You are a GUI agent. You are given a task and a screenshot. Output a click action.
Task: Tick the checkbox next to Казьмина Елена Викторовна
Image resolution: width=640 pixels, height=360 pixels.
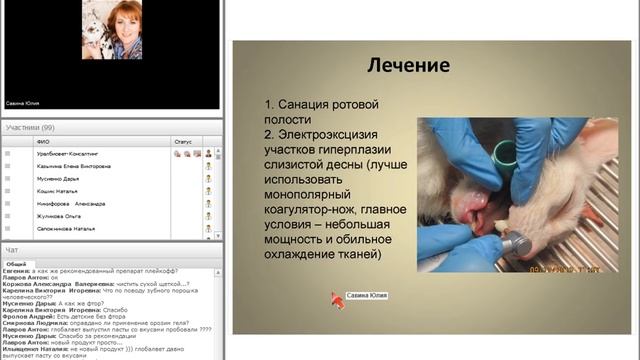click(7, 166)
